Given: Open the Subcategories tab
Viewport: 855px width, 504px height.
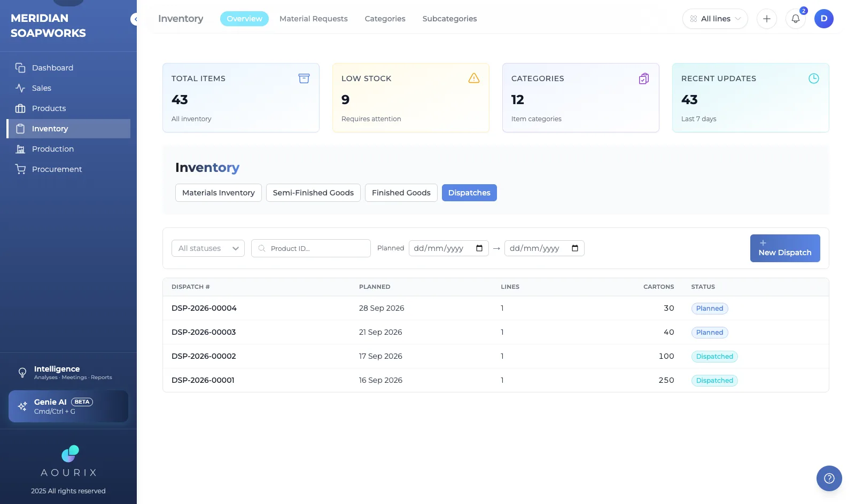Looking at the screenshot, I should 449,19.
